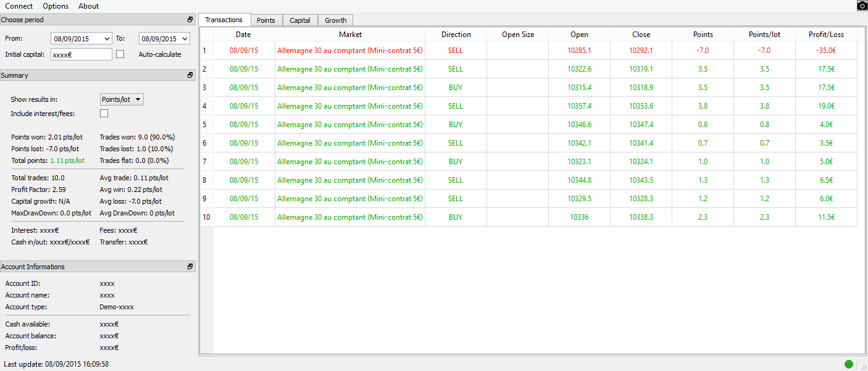Screen dimensions: 868x371
Task: Sort by the Open Size column header
Action: click(x=518, y=35)
